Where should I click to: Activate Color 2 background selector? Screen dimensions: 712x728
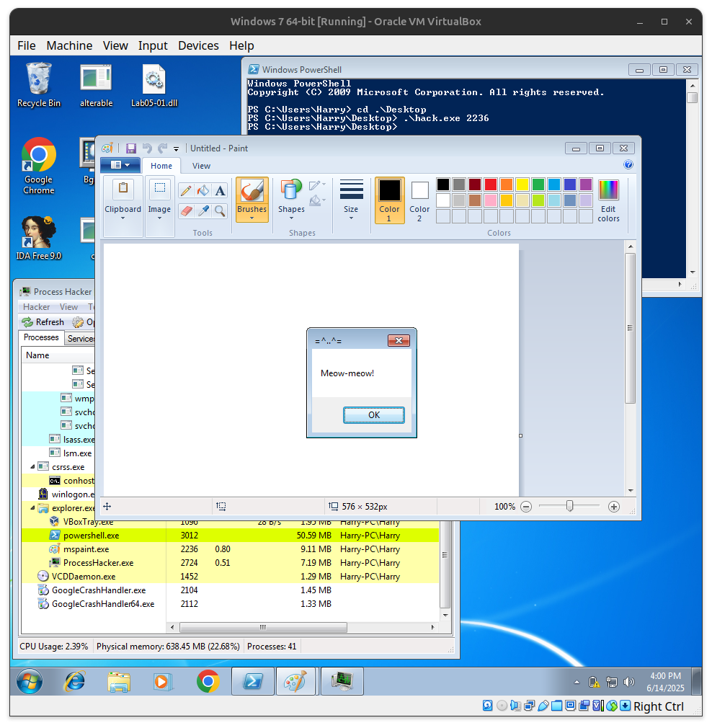tap(419, 200)
